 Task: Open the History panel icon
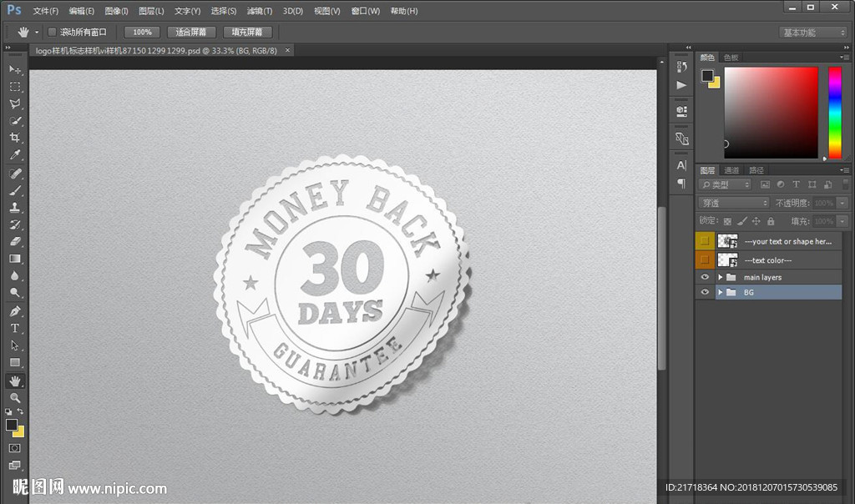pos(682,67)
